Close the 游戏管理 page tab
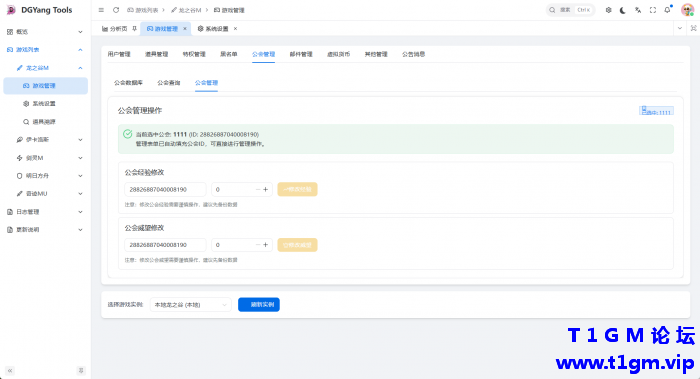 pyautogui.click(x=185, y=29)
